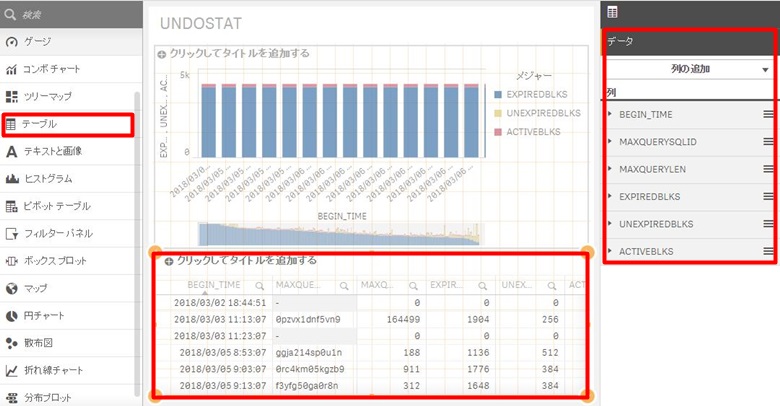This screenshot has width=780, height=406.
Task: Click search icon in BEGIN_TIME table column header
Action: 257,285
